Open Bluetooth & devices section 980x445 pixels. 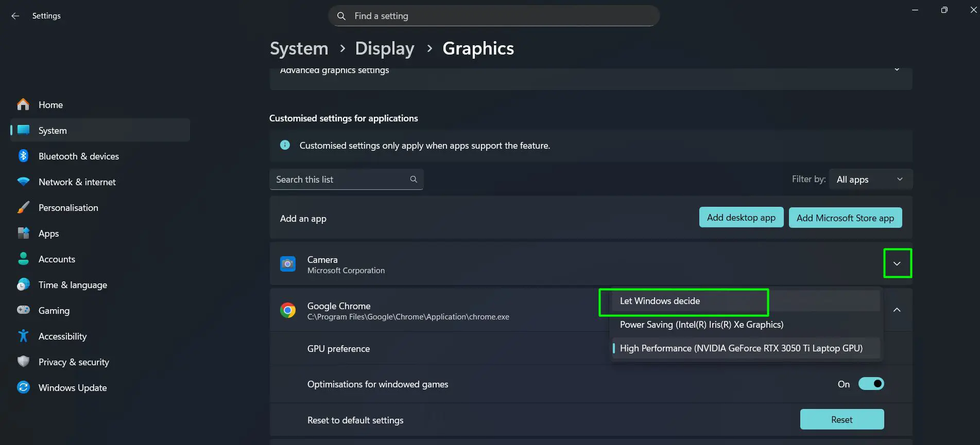[100, 156]
